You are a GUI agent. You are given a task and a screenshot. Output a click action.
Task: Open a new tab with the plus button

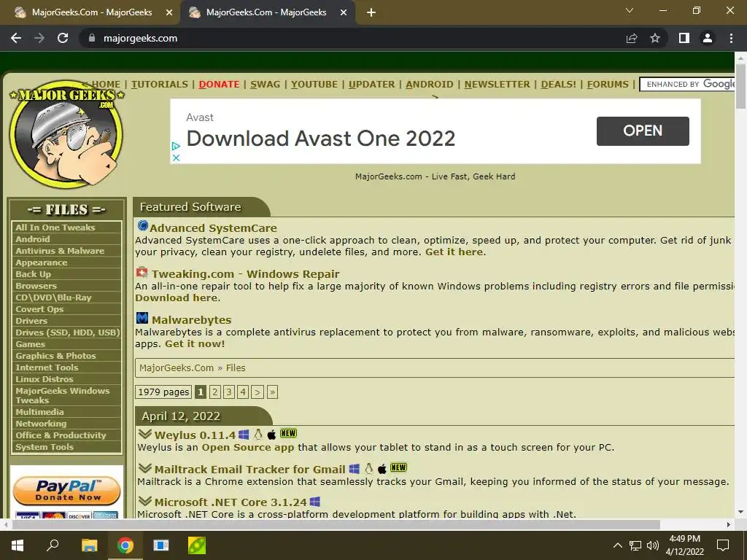pos(371,12)
